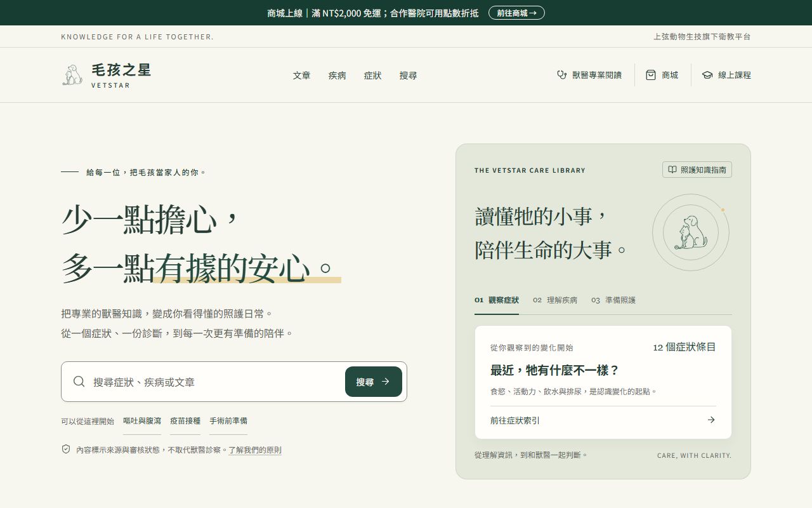
Task: Open the 了解我們的原則 link
Action: [255, 450]
